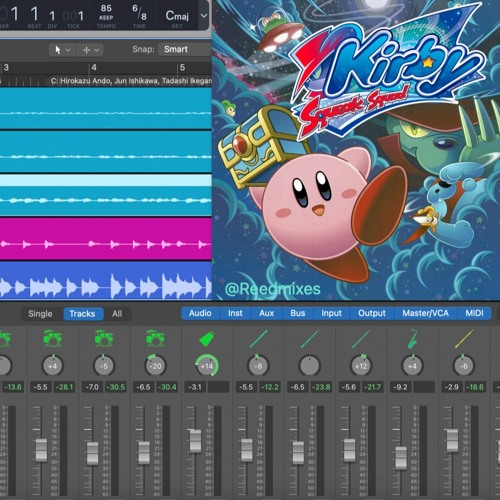Click bar 5 on the ruler
500x500 pixels.
point(182,68)
